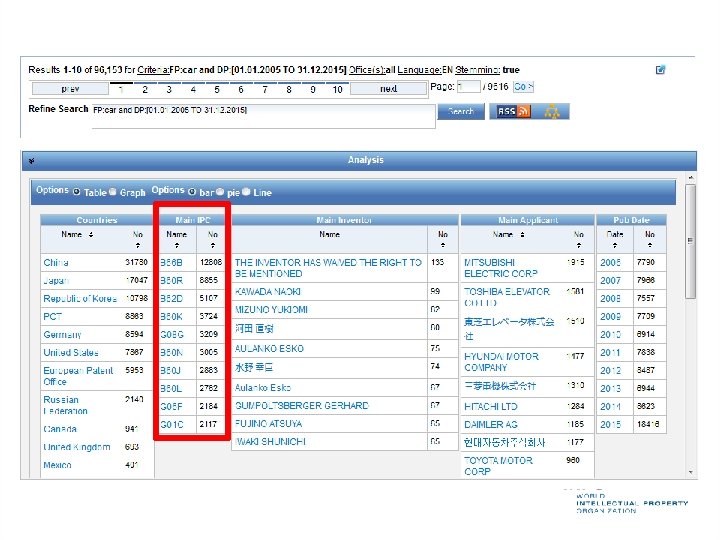
Task: Sort Main IPC by Name arrow
Action: coord(177,245)
